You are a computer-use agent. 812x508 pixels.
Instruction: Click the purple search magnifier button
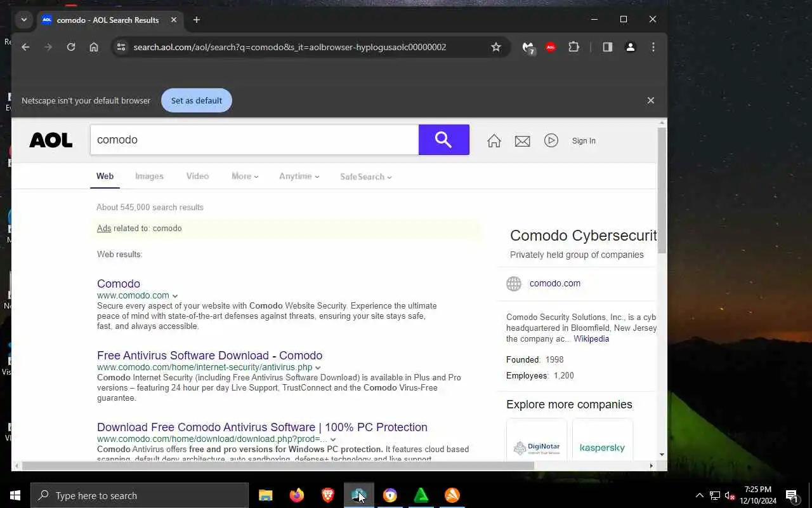444,140
